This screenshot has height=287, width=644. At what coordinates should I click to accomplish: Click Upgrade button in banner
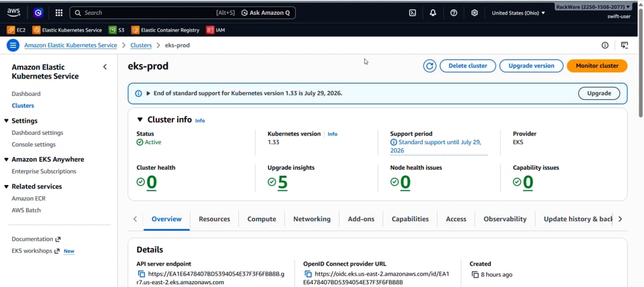pos(599,93)
